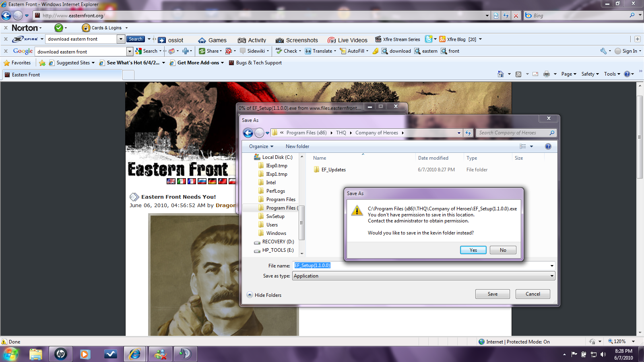Image resolution: width=644 pixels, height=362 pixels.
Task: Click the Internet Explorer back button
Action: click(6, 16)
